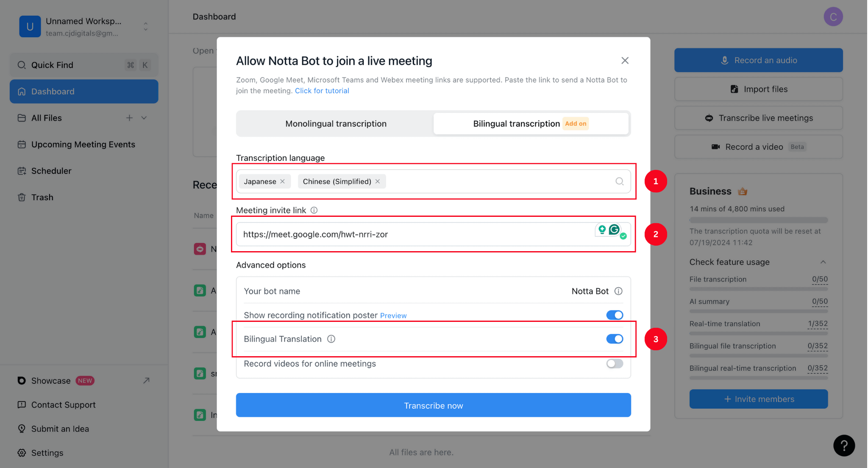
Task: Toggle the Bilingual Translation switch on
Action: click(614, 339)
